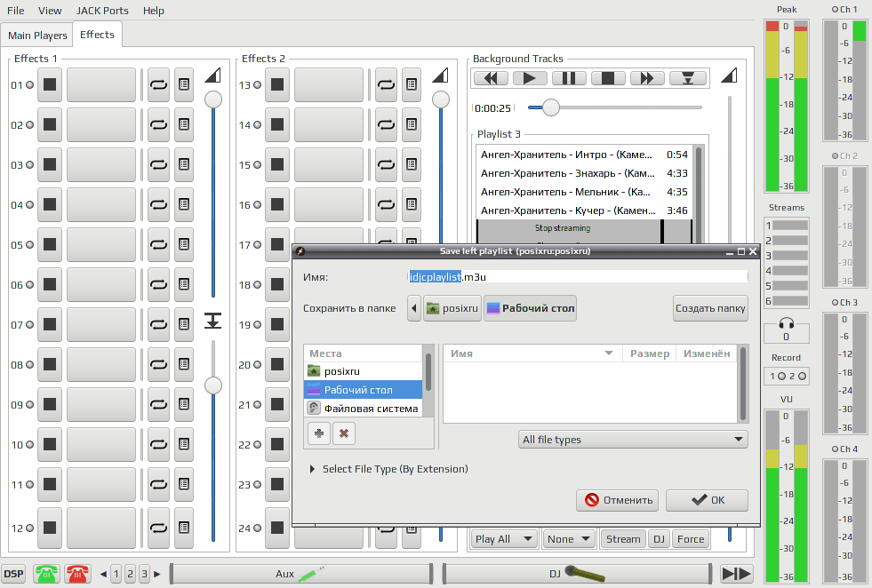Pause the Background Tracks player
Image resolution: width=872 pixels, height=588 pixels.
click(569, 78)
